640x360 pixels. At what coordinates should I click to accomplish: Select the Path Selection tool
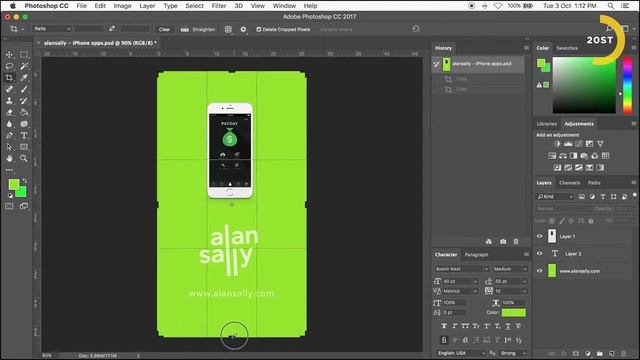tap(9, 147)
